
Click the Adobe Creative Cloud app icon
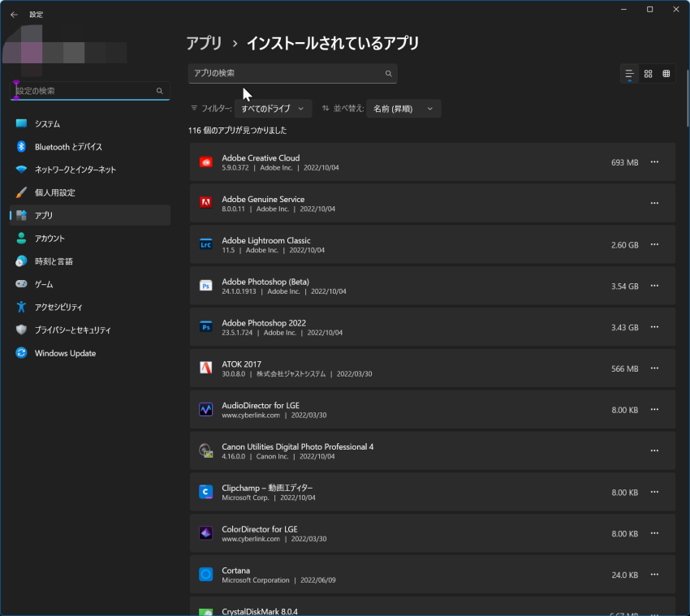pos(206,162)
